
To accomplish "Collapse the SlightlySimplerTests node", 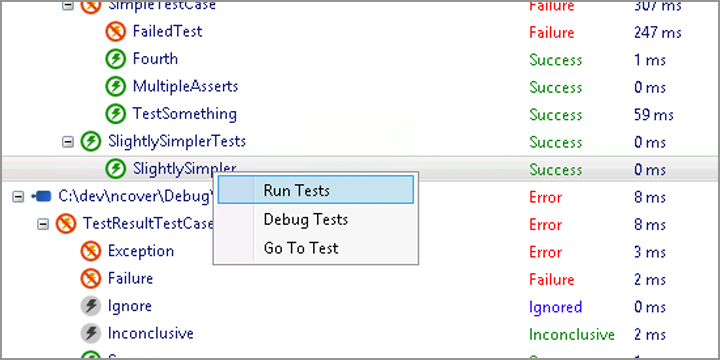I will pos(68,142).
